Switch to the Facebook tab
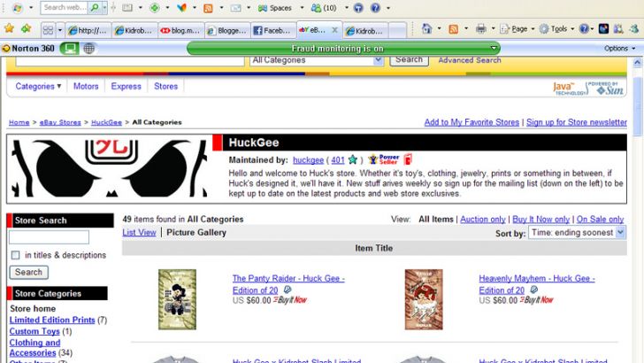644x363 pixels. pyautogui.click(x=273, y=30)
